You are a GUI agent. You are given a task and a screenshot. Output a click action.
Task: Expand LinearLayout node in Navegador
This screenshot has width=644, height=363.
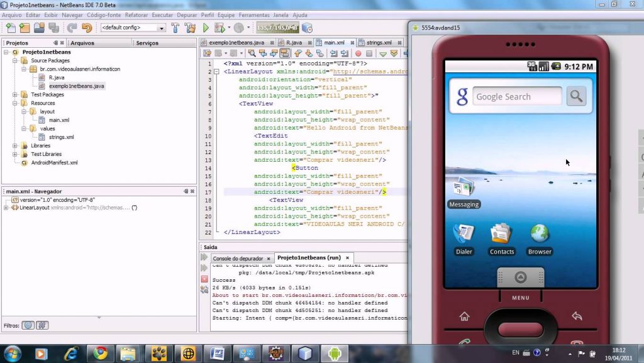(6, 208)
